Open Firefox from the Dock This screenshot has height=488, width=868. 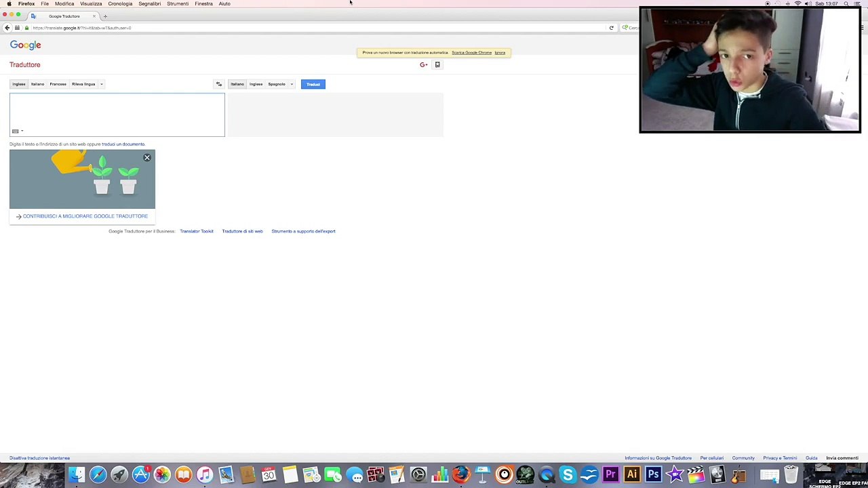pyautogui.click(x=461, y=474)
